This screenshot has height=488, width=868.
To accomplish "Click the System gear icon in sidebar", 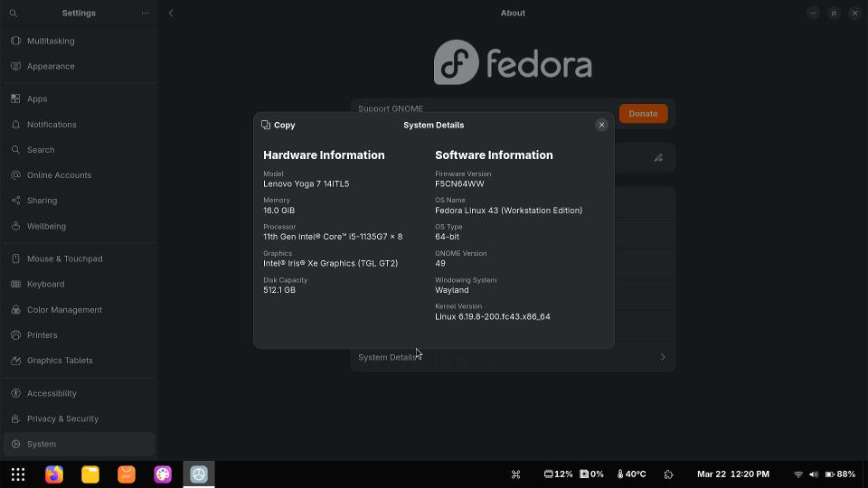I will click(15, 445).
